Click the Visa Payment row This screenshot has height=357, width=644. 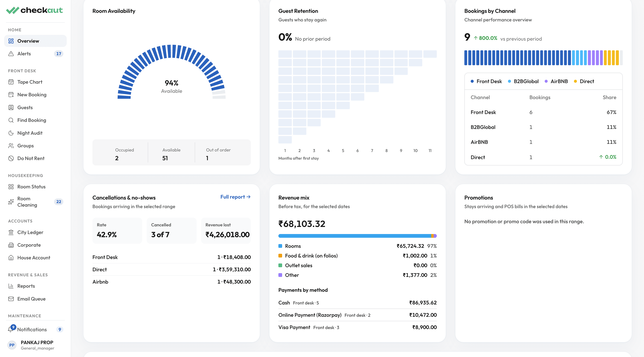(358, 328)
